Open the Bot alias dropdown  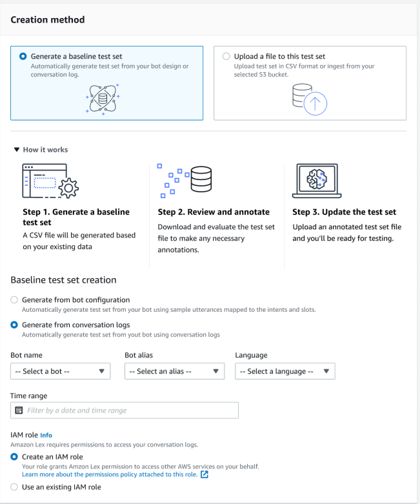[x=174, y=371]
